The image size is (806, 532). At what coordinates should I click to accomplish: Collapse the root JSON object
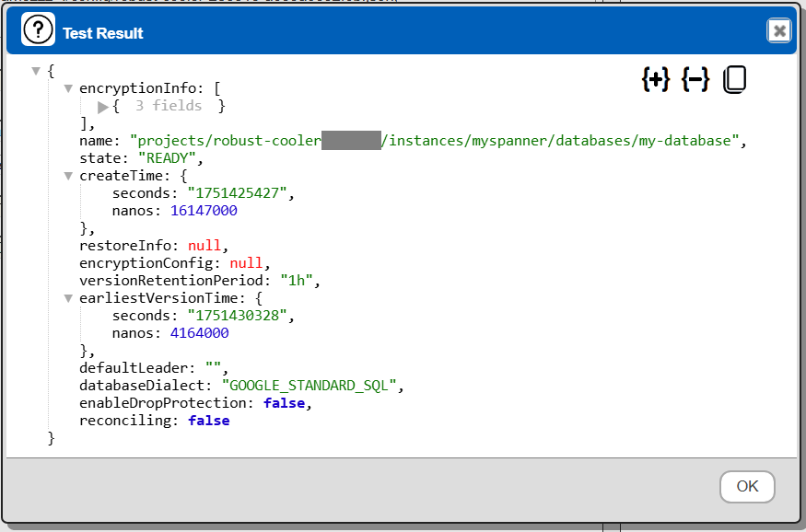click(x=36, y=71)
